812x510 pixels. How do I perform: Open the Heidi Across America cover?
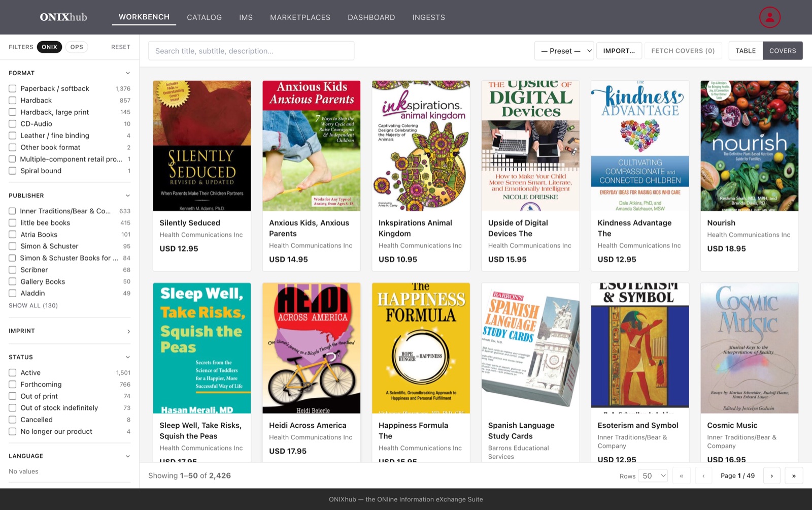[312, 348]
